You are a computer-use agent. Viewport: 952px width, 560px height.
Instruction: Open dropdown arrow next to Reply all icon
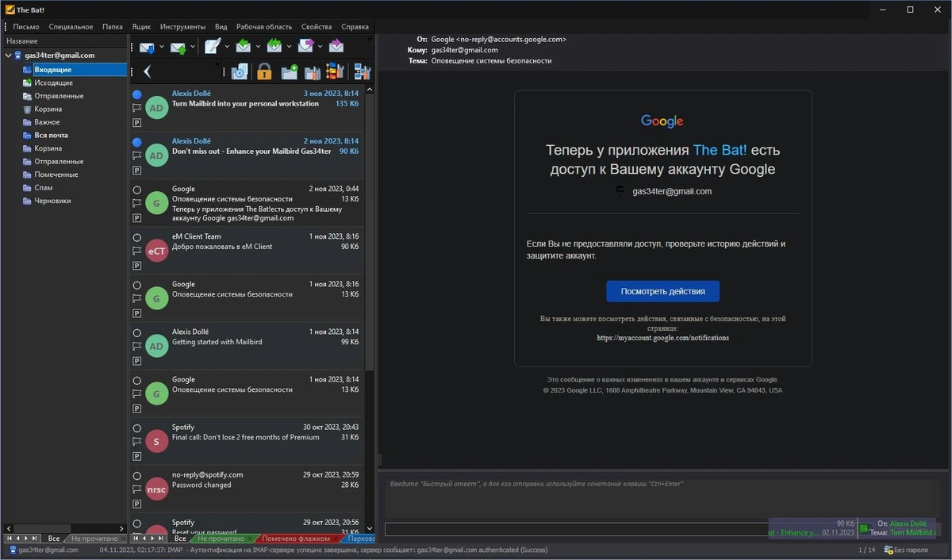click(x=289, y=47)
